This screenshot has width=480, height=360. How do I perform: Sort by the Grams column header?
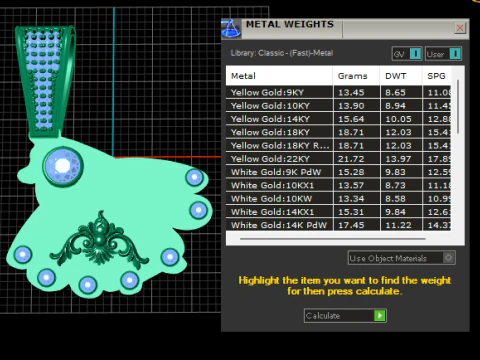(x=356, y=76)
